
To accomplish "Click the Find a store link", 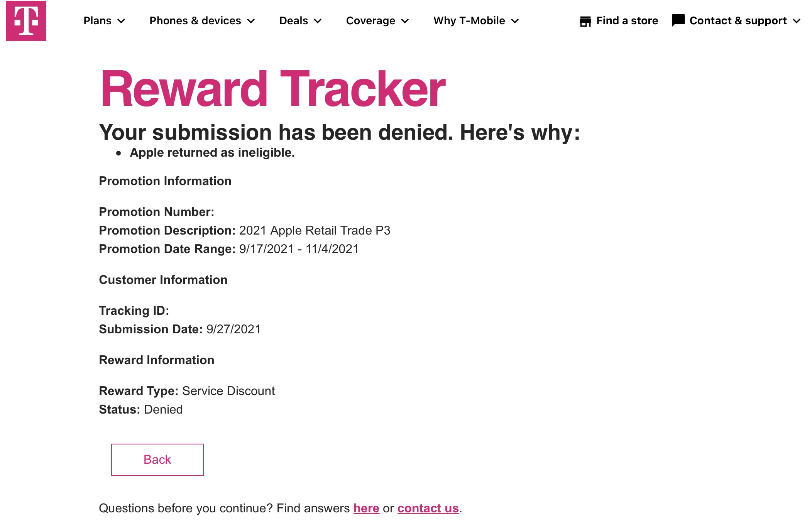I will pos(627,21).
